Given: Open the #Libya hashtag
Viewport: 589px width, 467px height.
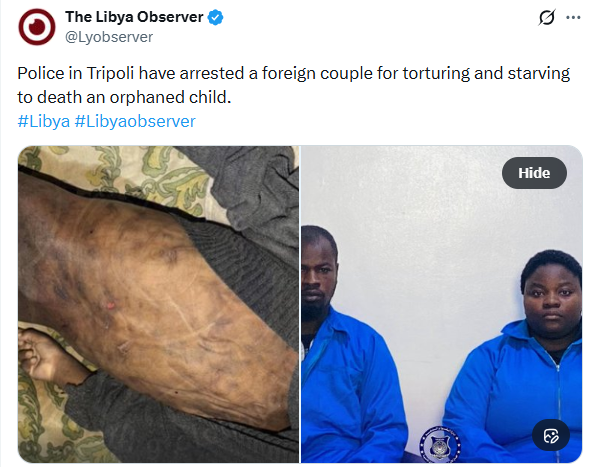Looking at the screenshot, I should tap(44, 121).
